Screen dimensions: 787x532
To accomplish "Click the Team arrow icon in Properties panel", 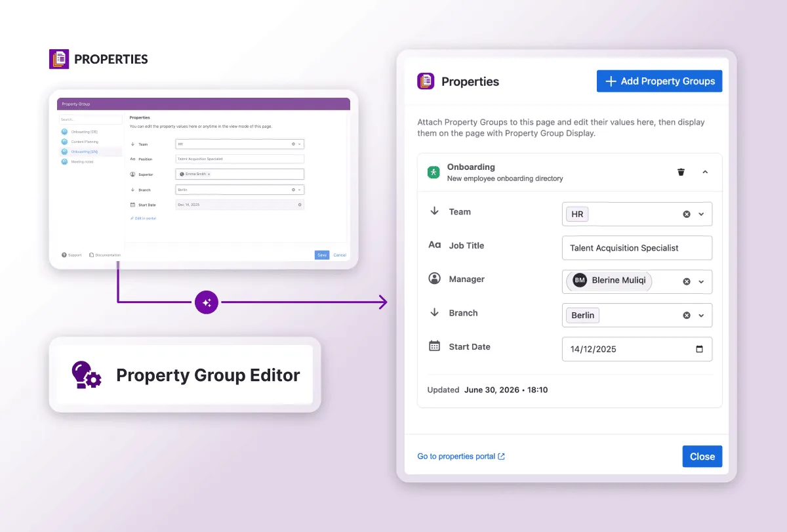I will click(x=434, y=211).
